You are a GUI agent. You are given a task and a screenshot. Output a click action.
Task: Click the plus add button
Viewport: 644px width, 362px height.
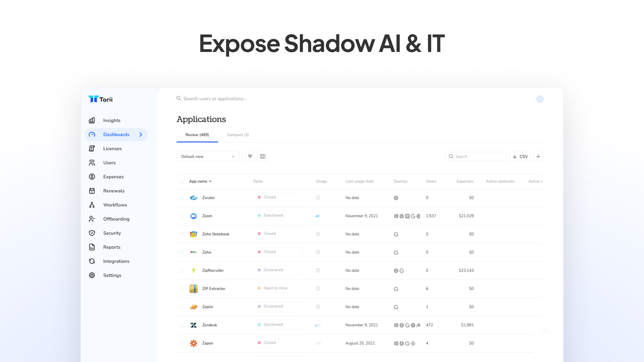pos(538,157)
